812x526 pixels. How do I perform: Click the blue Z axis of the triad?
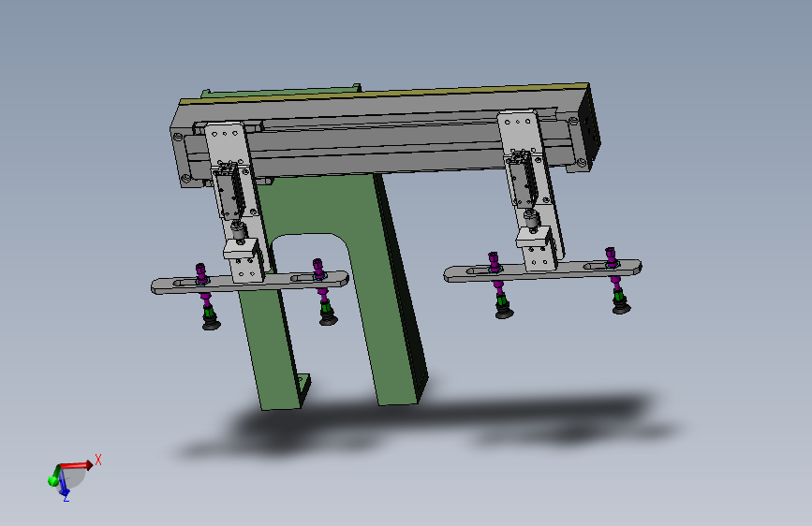[63, 485]
